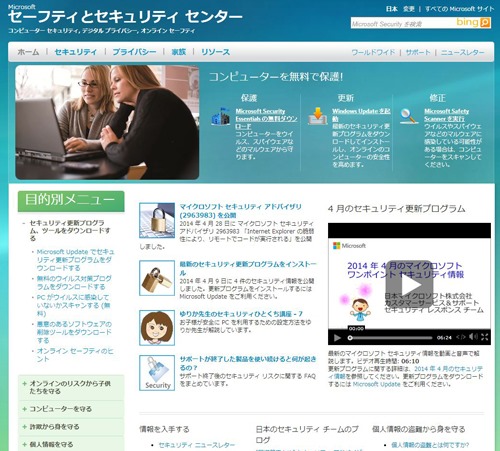The width and height of the screenshot is (500, 451).
Task: Open 個人情報の盗難とは何ですか? link
Action: [430, 445]
